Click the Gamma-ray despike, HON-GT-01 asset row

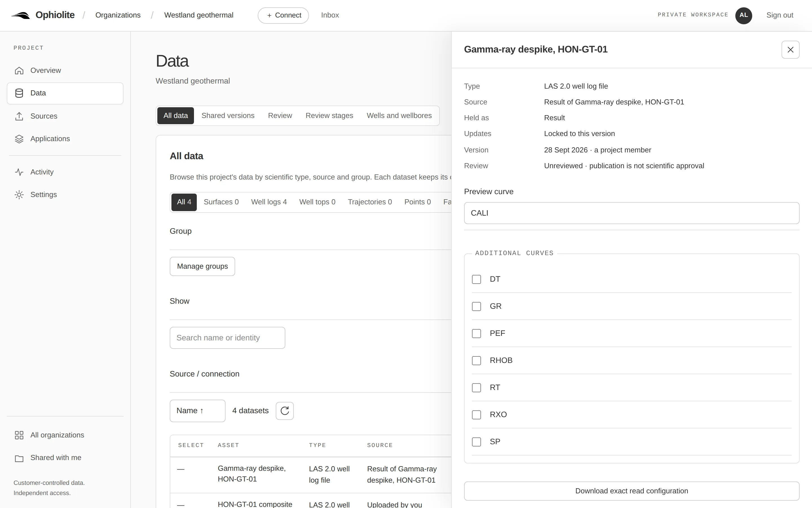pyautogui.click(x=311, y=474)
